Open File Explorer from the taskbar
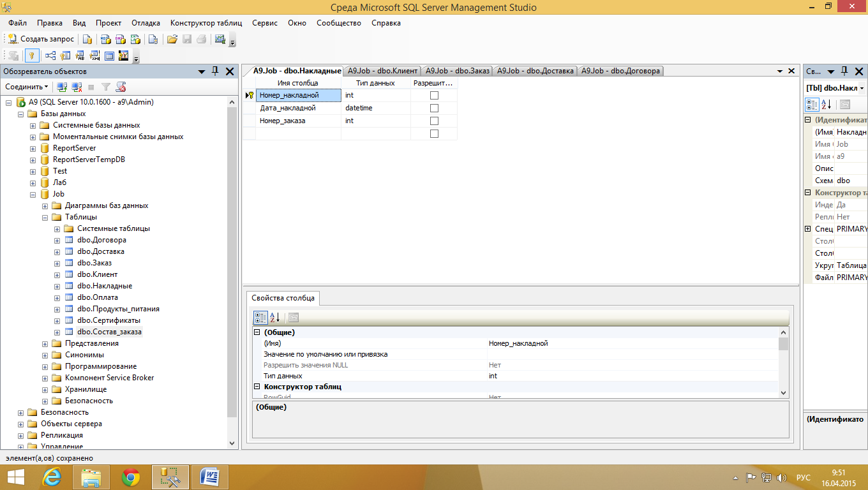The height and width of the screenshot is (490, 868). tap(91, 477)
